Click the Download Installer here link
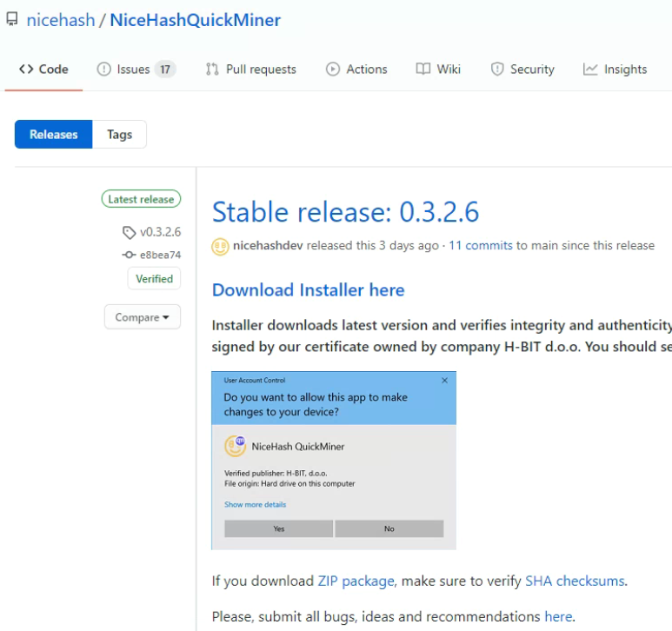This screenshot has width=672, height=631. click(308, 290)
